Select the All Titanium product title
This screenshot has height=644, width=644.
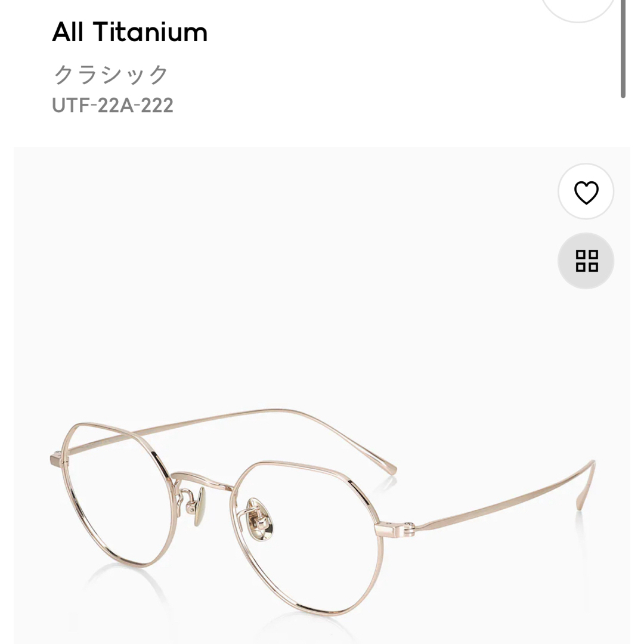pos(130,32)
